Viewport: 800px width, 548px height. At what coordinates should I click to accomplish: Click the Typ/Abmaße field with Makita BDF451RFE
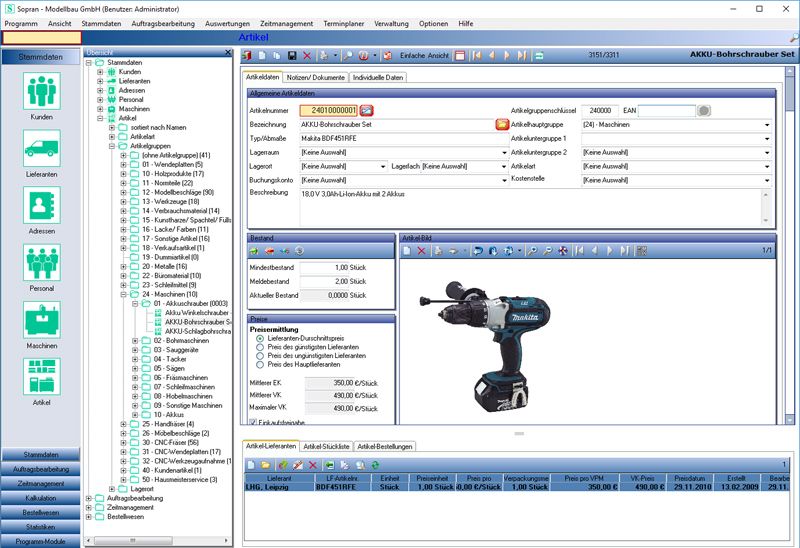pos(403,138)
